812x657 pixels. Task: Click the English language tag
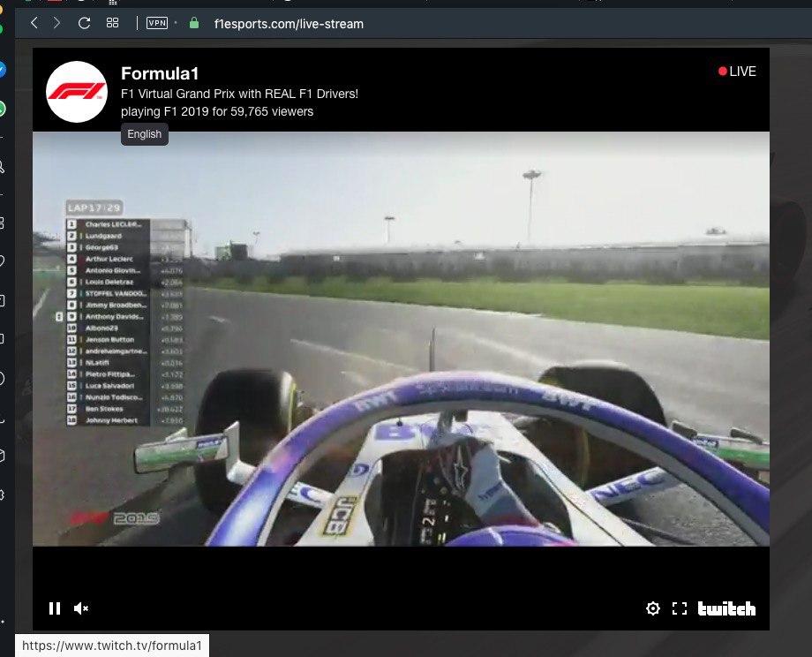click(145, 134)
